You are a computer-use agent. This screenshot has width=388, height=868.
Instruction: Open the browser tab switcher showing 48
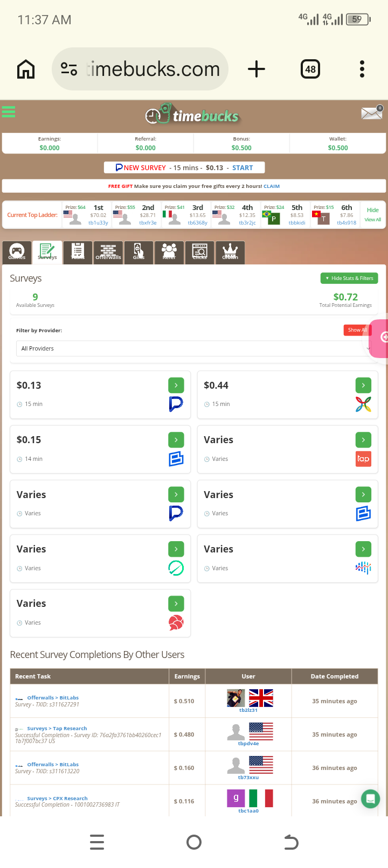tap(310, 69)
